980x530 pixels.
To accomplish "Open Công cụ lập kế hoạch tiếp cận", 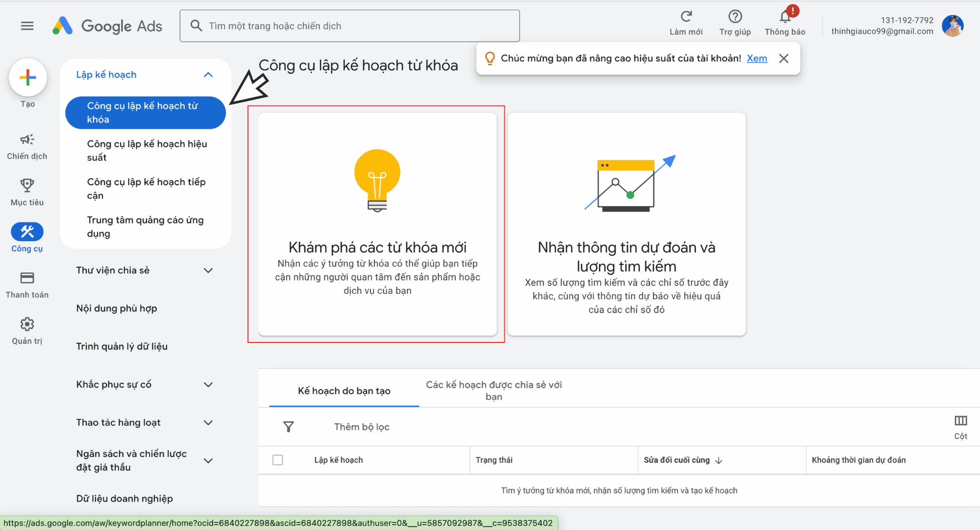I will [146, 189].
